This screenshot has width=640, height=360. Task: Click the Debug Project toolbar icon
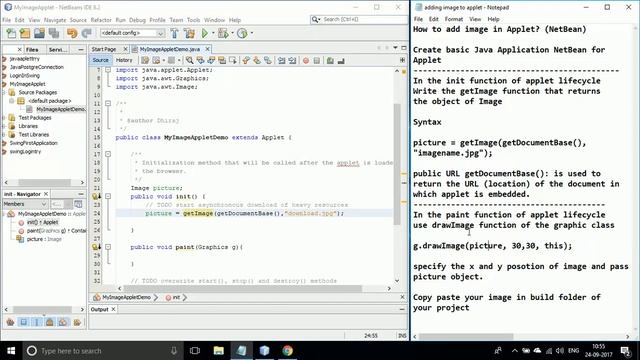223,33
